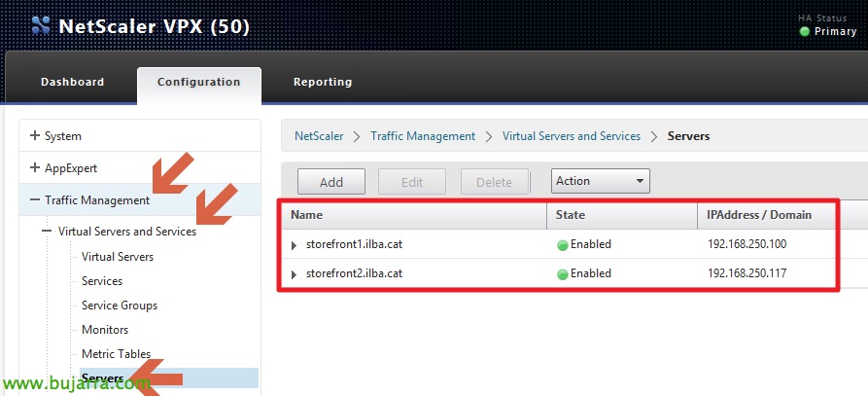Click green status dot for storefront1.ilba.cat
The height and width of the screenshot is (396, 868).
pos(563,245)
